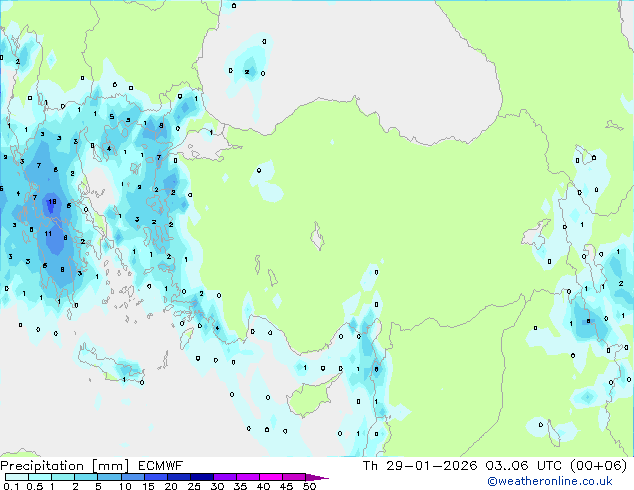Viewport: 634px width, 490px height.
Task: Pick the legend swatch between 5 and 10
Action: [x=110, y=477]
